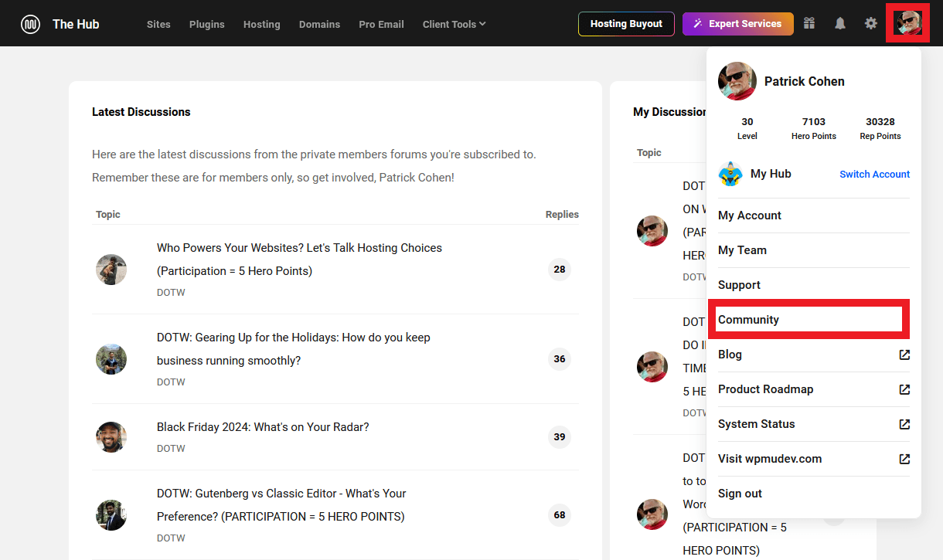
Task: Click author avatar of Black Friday discussion
Action: pyautogui.click(x=111, y=437)
